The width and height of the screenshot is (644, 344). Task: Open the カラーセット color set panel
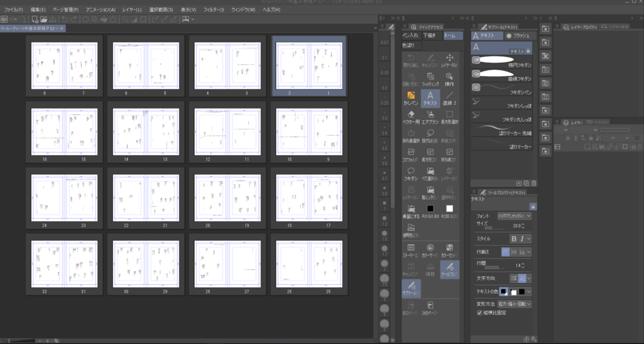[x=450, y=251]
